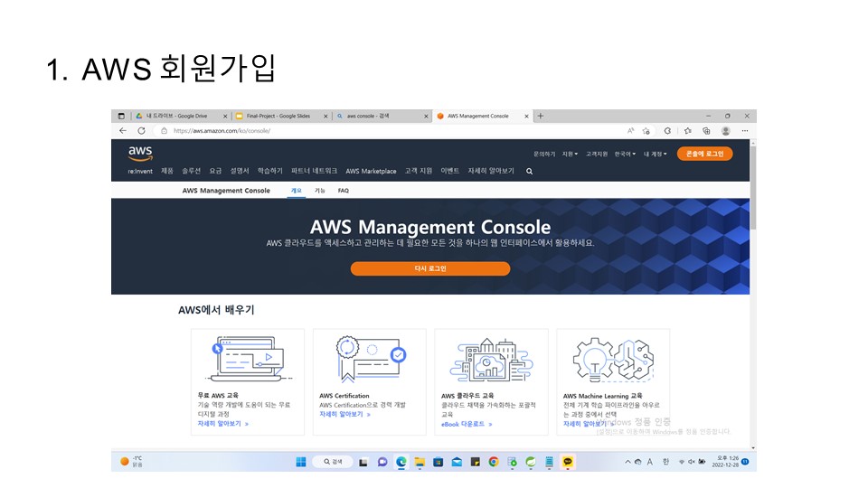
Task: Switch to the aws console search tab
Action: click(382, 117)
